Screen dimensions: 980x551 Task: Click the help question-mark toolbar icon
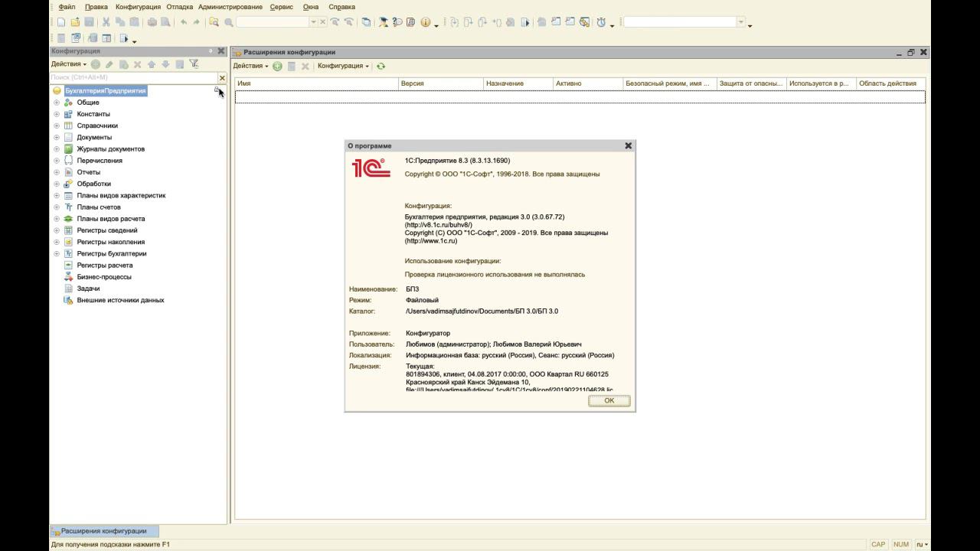(x=398, y=23)
